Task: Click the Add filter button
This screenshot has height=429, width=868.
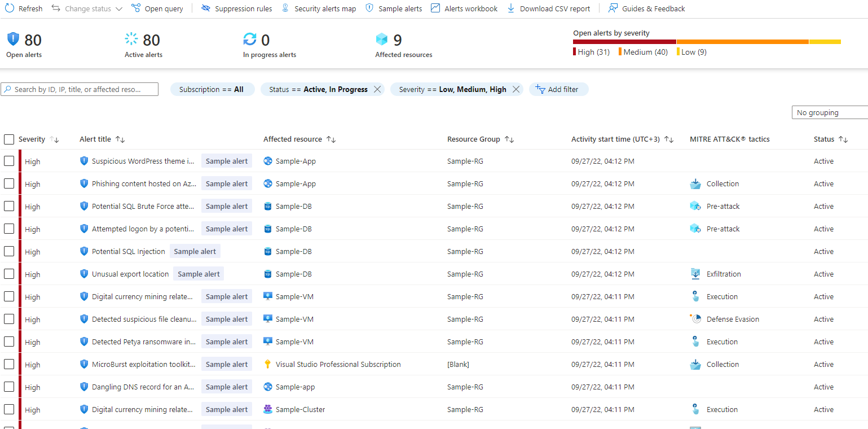Action: pyautogui.click(x=558, y=89)
